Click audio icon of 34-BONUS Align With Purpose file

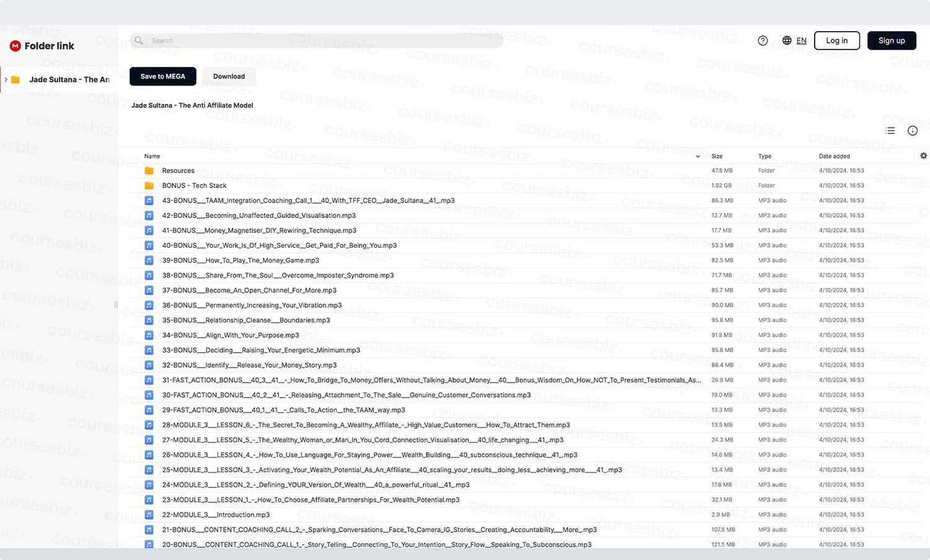(149, 335)
